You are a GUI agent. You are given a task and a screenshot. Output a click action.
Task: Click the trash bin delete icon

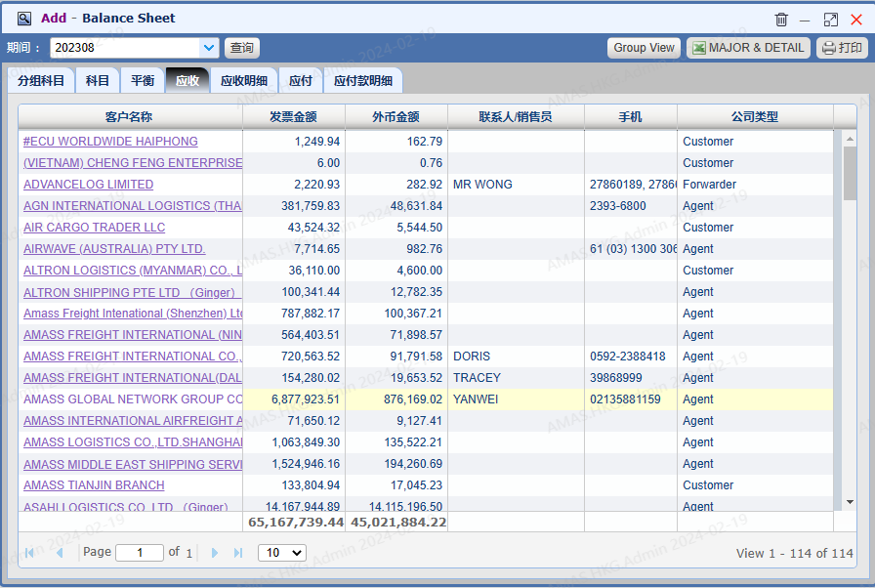pos(781,20)
